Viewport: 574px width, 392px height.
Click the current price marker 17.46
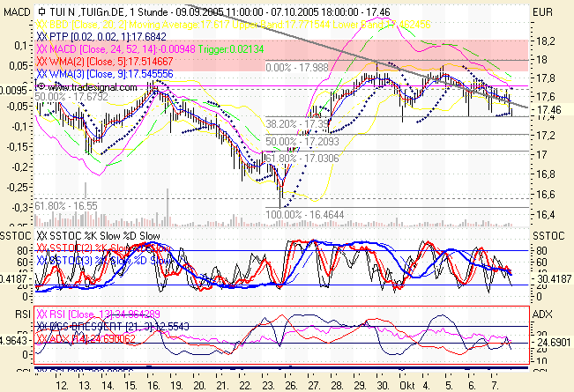click(548, 110)
